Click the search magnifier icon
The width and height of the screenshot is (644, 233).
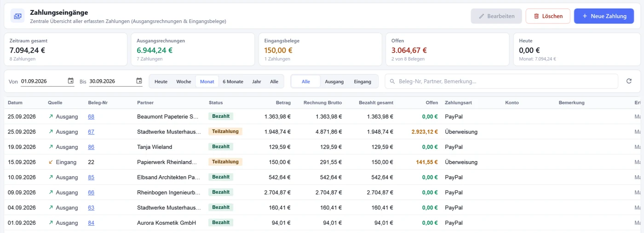[x=392, y=82]
